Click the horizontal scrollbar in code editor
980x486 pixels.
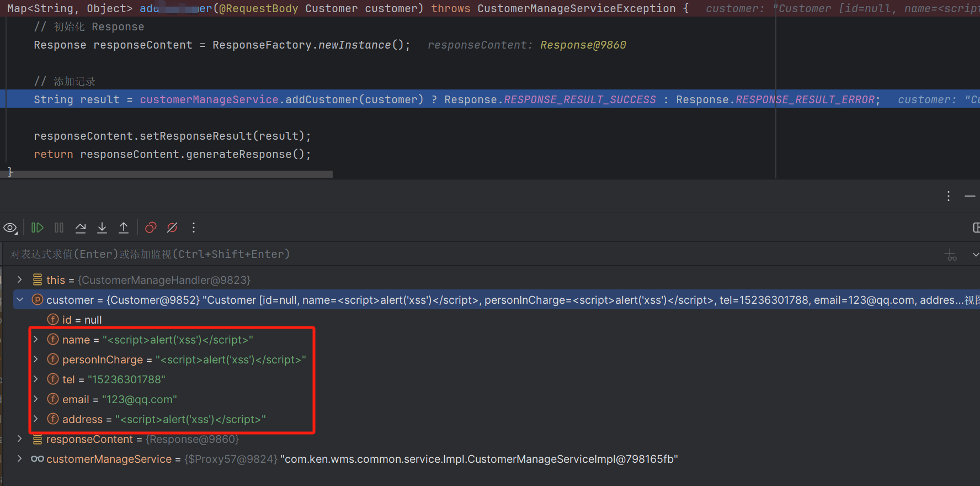(167, 175)
